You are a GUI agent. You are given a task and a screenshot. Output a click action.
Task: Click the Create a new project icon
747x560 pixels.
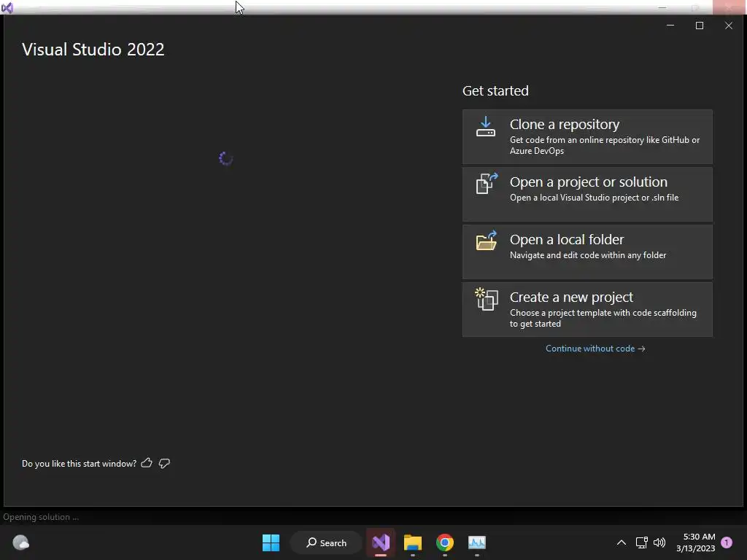tap(487, 299)
